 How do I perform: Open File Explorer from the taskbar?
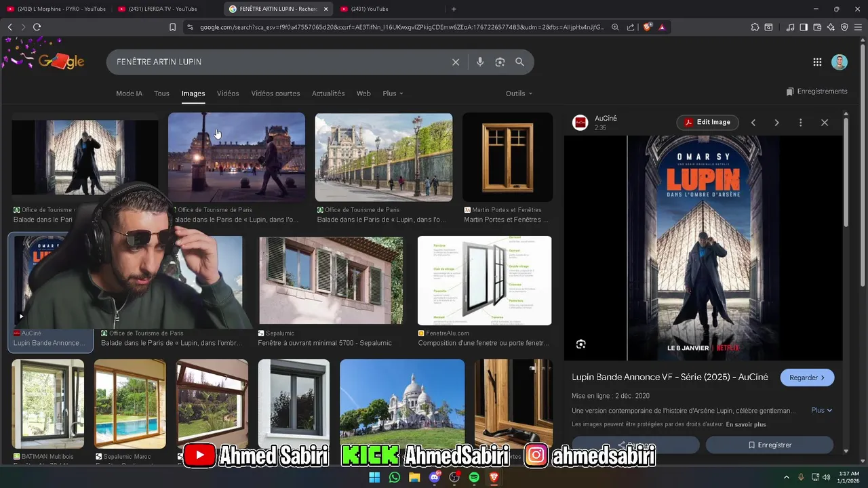[x=414, y=477]
